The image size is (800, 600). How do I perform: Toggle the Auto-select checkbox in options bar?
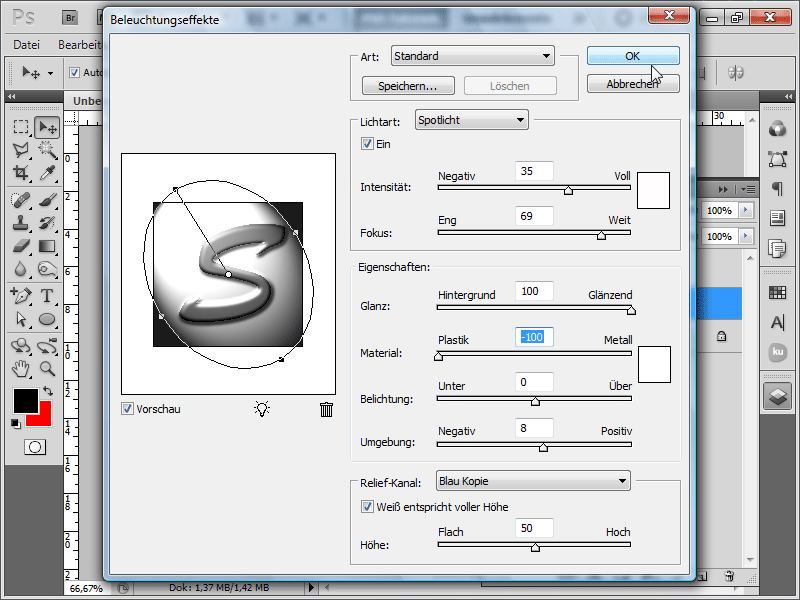74,72
